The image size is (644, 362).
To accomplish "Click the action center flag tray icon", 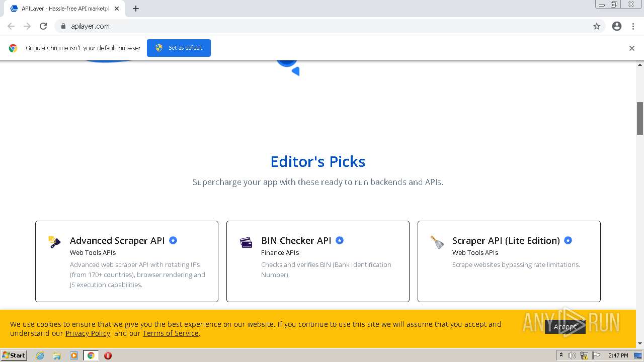I will click(596, 355).
